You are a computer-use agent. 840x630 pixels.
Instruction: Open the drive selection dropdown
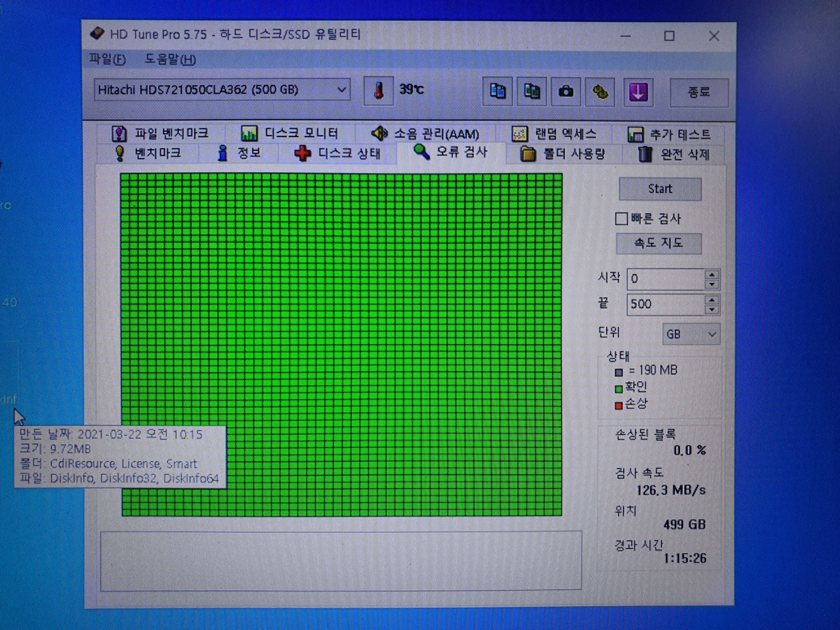[x=222, y=90]
